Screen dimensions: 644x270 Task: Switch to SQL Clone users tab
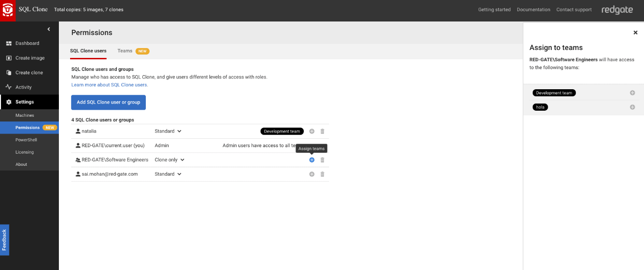[88, 51]
